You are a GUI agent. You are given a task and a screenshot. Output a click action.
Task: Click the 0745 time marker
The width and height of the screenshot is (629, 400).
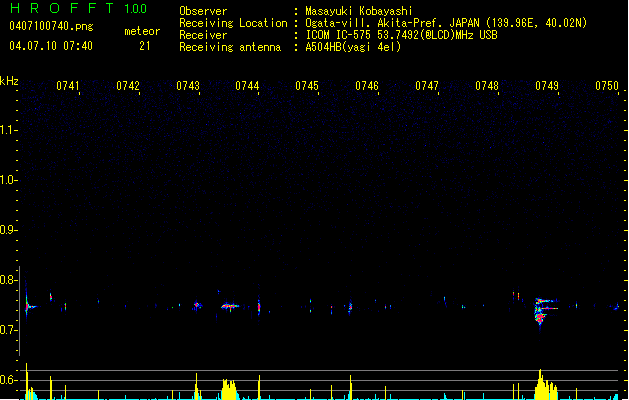point(307,86)
